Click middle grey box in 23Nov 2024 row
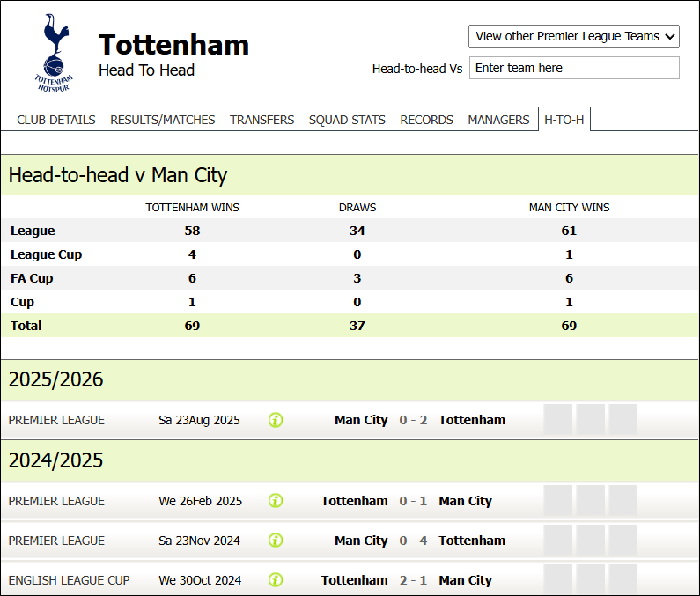The image size is (700, 596). pos(590,541)
